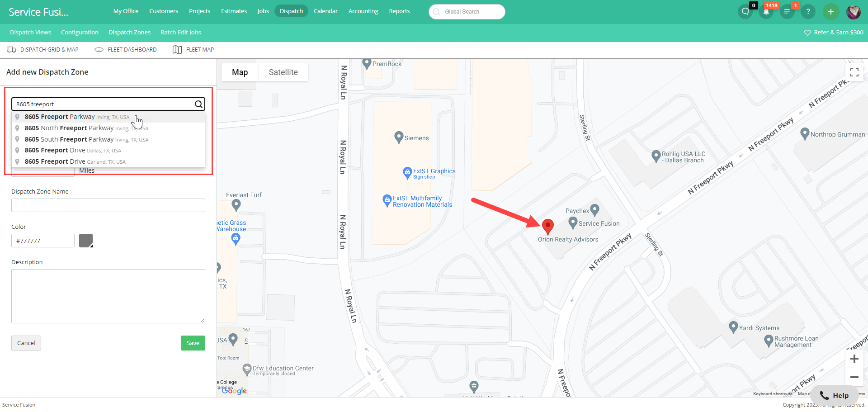The height and width of the screenshot is (412, 868).
Task: Switch map to Satellite view
Action: point(283,72)
